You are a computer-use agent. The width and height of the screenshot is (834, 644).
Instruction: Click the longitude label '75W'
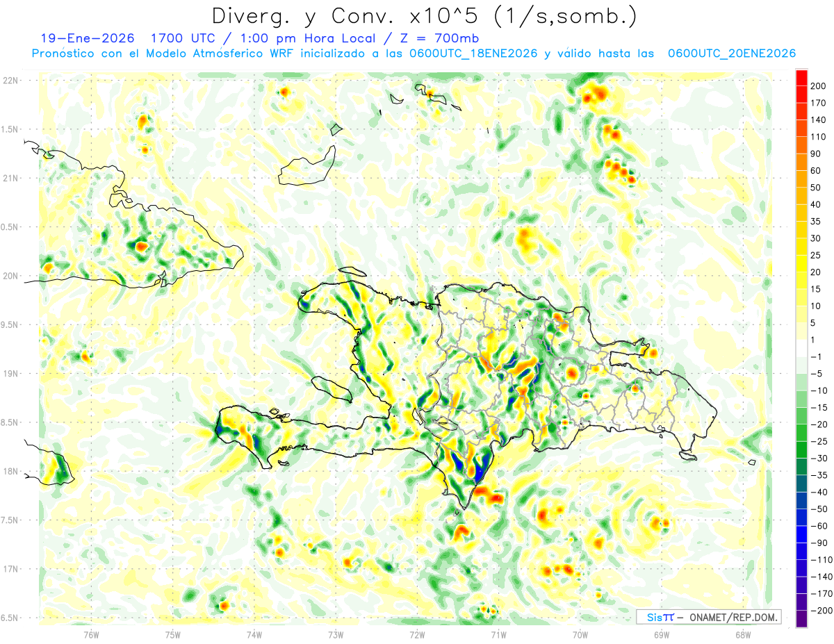tap(173, 634)
